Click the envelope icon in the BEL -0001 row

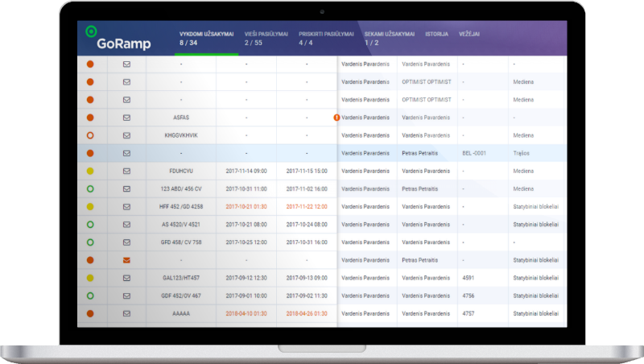pos(126,153)
